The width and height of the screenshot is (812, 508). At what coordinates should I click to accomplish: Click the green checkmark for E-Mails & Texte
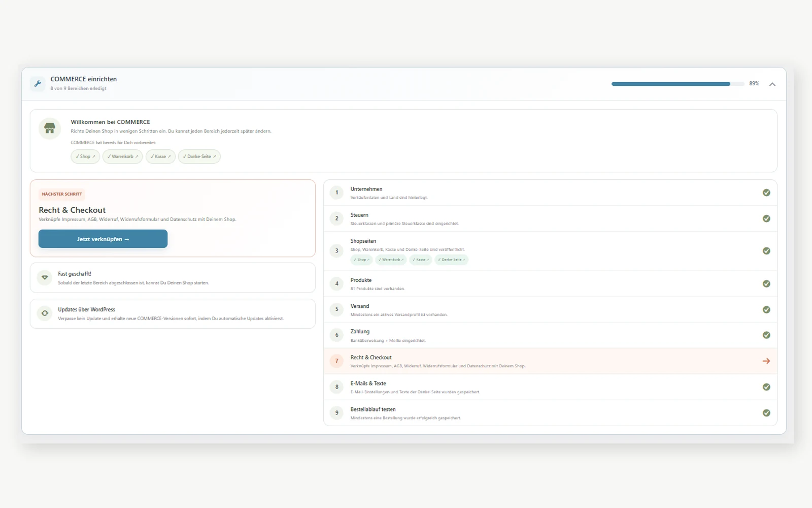(x=766, y=387)
